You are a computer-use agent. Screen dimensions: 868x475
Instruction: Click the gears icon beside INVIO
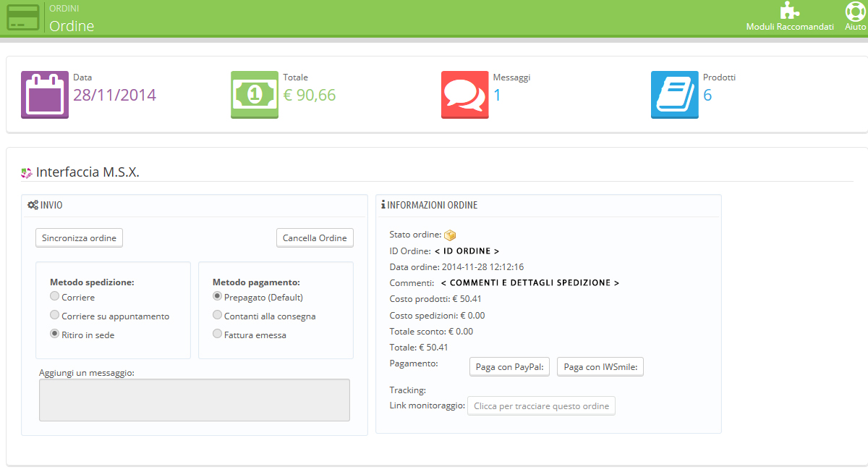33,205
